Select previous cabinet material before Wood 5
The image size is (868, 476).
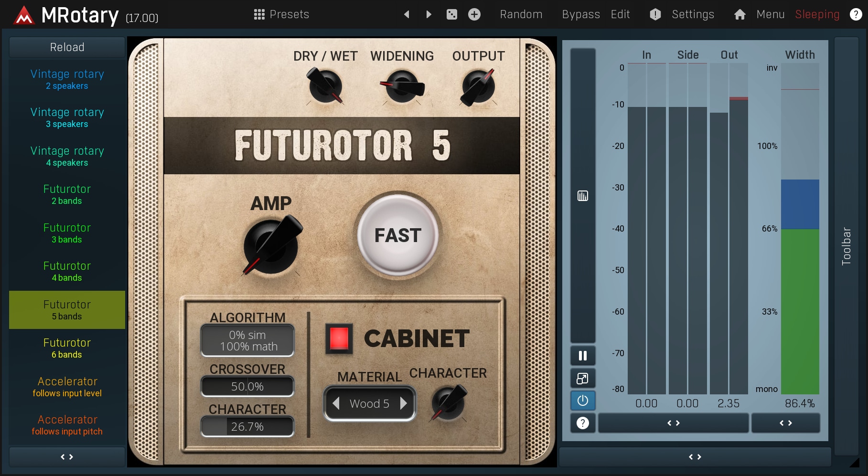(x=336, y=403)
